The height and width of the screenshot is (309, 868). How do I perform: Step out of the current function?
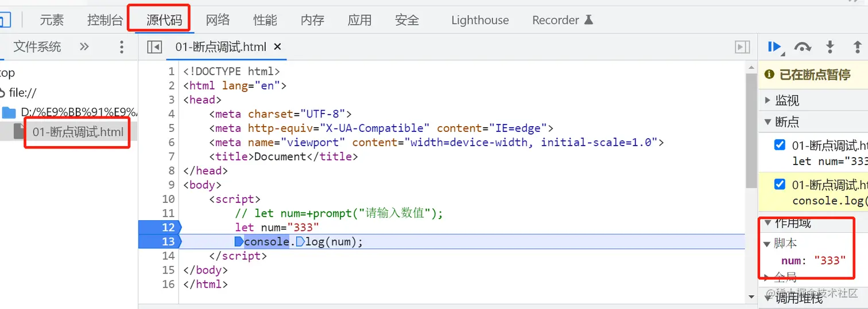point(858,47)
